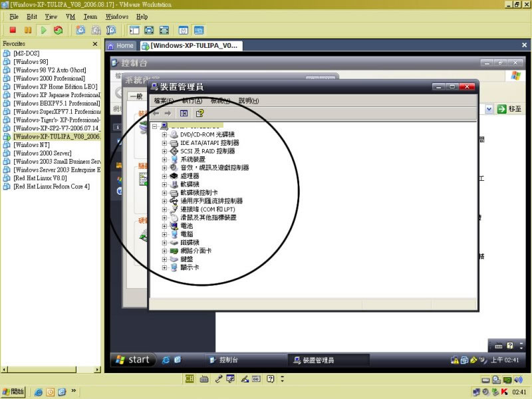The image size is (532, 399).
Task: Select the 一般 tab in system properties dialog
Action: click(137, 96)
